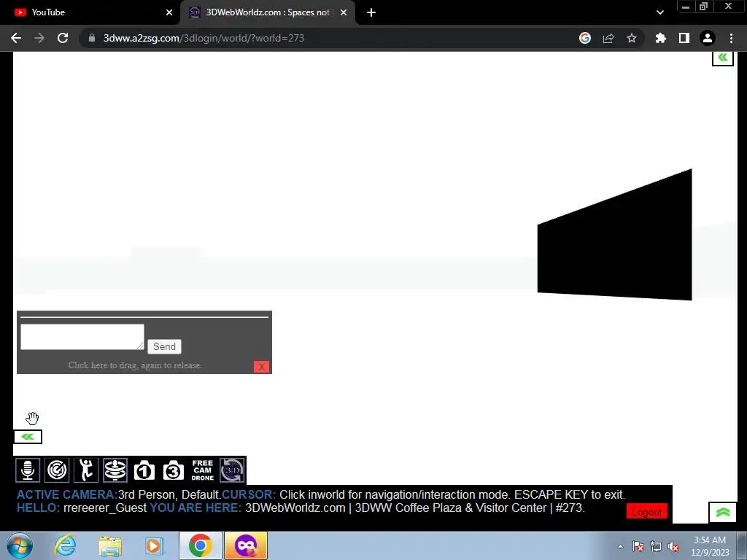The height and width of the screenshot is (560, 747).
Task: Click the Google icon in address bar
Action: tap(585, 38)
